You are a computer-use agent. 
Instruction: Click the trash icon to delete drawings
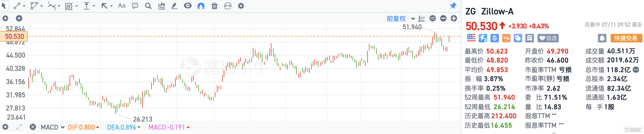[x=214, y=6]
